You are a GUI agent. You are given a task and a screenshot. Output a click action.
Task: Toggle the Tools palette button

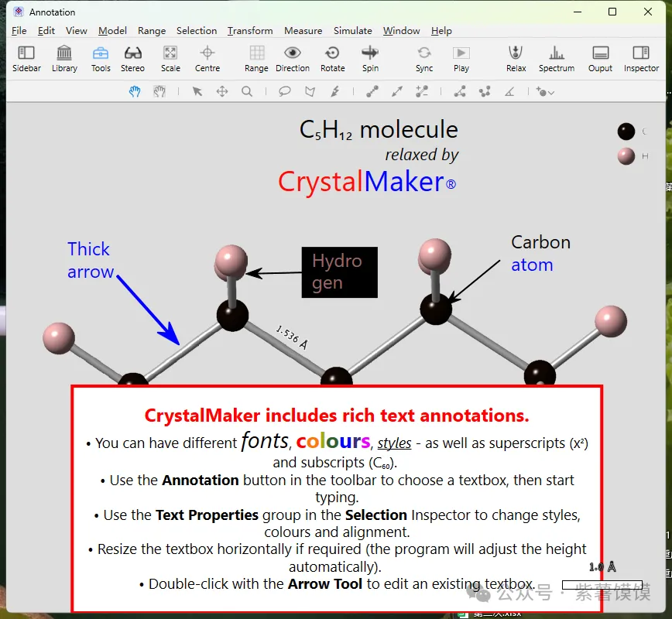click(101, 59)
